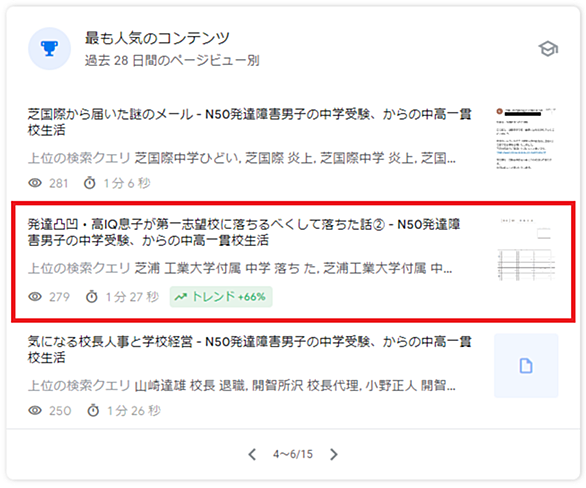This screenshot has height=488, width=586.
Task: Click the 1分 27 秒 duration text
Action: pos(132,297)
